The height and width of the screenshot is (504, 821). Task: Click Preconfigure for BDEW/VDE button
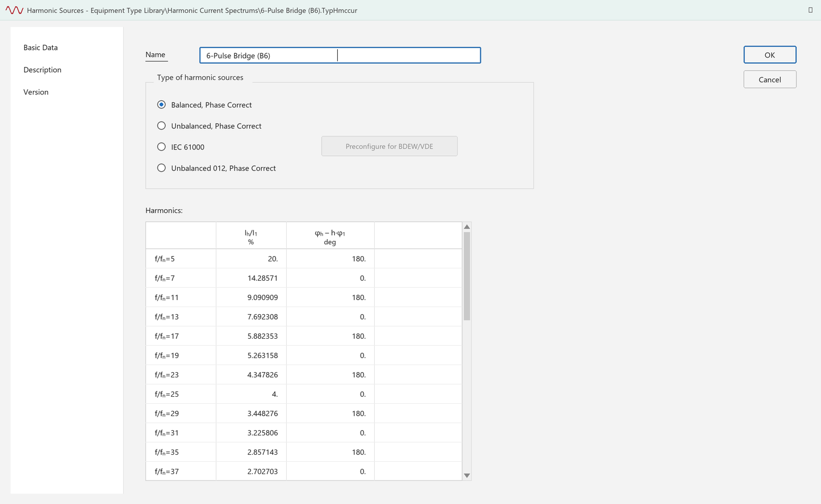[389, 147]
